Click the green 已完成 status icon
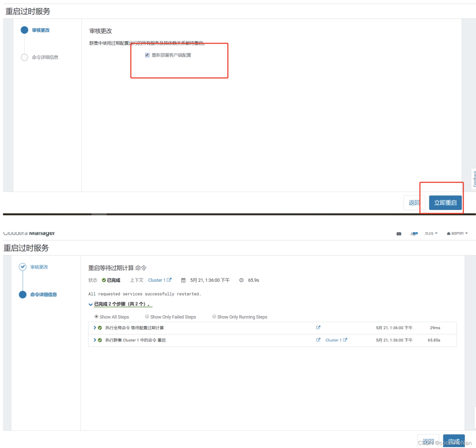Image resolution: width=476 pixels, height=448 pixels. tap(104, 280)
